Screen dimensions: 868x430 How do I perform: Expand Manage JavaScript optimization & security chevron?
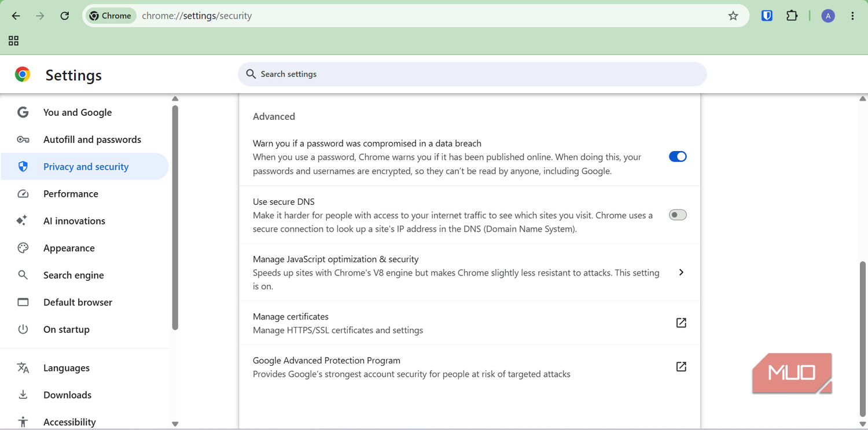coord(681,273)
